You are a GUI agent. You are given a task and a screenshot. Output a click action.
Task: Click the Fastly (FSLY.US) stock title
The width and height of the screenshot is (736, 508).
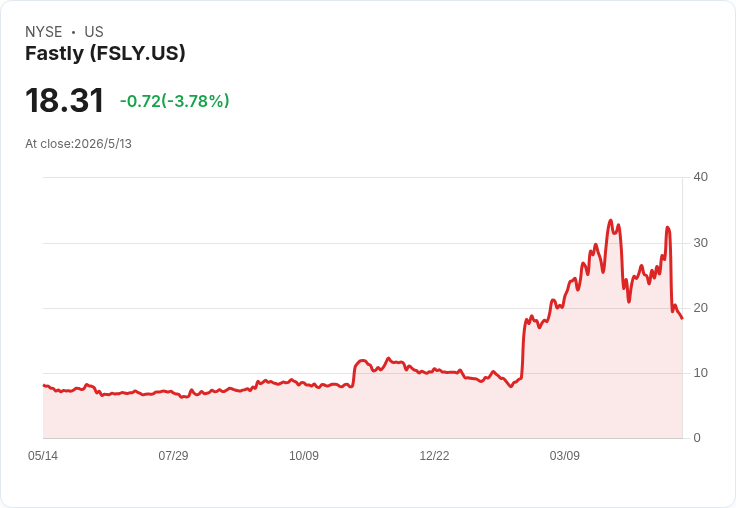[x=105, y=53]
